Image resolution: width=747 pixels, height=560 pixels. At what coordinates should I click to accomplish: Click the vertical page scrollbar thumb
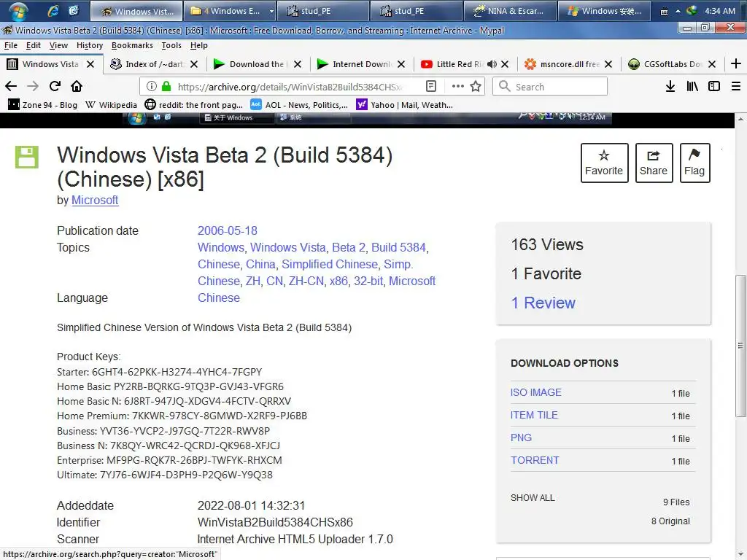[x=740, y=345]
